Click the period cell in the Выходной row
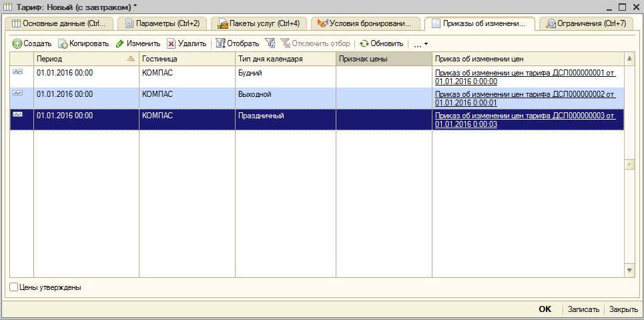 pyautogui.click(x=86, y=98)
